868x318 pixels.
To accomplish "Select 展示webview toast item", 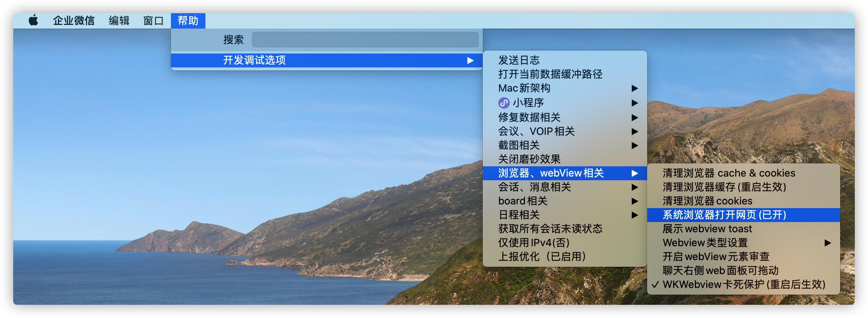I will pyautogui.click(x=707, y=229).
